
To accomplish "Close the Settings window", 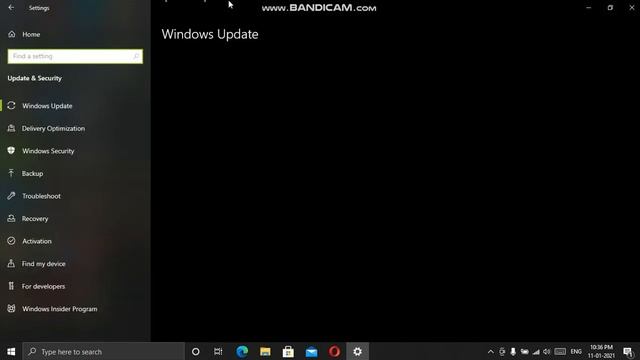I will 631,8.
